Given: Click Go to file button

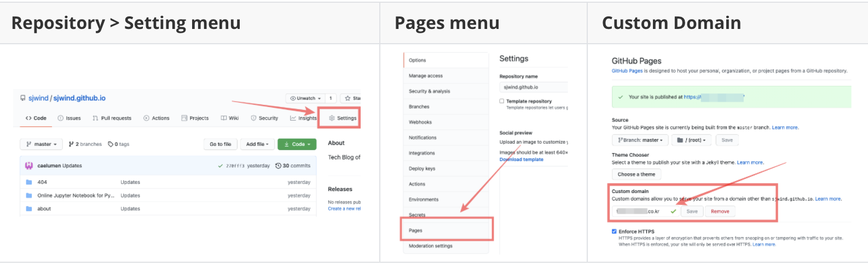Looking at the screenshot, I should (x=221, y=144).
